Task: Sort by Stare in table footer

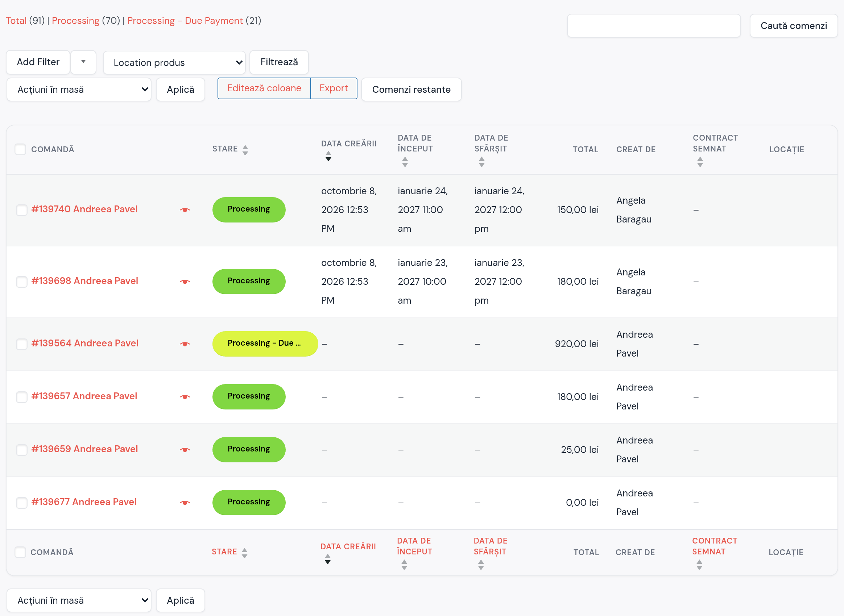Action: (x=229, y=552)
